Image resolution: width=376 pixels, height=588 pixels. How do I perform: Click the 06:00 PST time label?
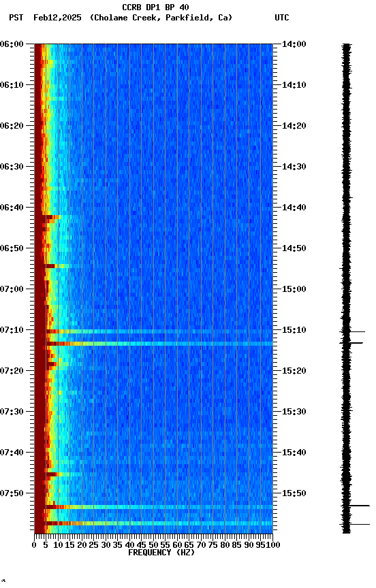point(12,44)
